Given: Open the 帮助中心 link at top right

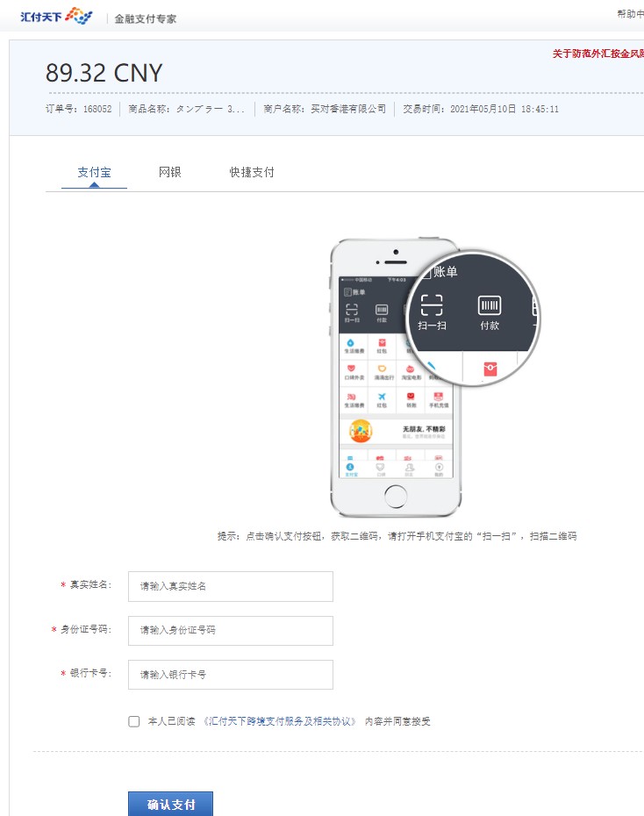Looking at the screenshot, I should (631, 14).
